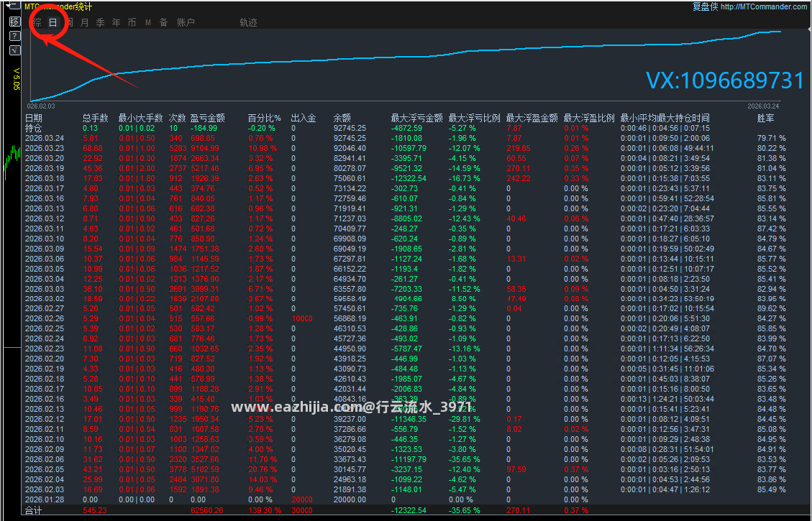812x521 pixels.
Task: Select the M tab
Action: (148, 22)
